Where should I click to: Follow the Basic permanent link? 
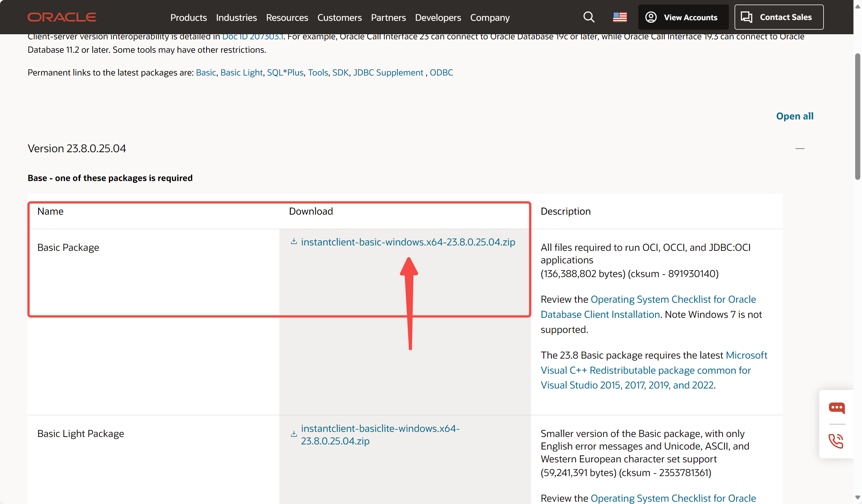tap(206, 72)
